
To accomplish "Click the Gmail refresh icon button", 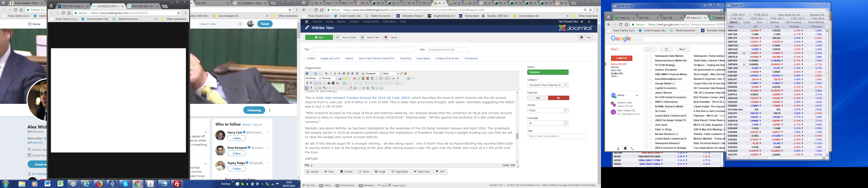I will (x=666, y=49).
